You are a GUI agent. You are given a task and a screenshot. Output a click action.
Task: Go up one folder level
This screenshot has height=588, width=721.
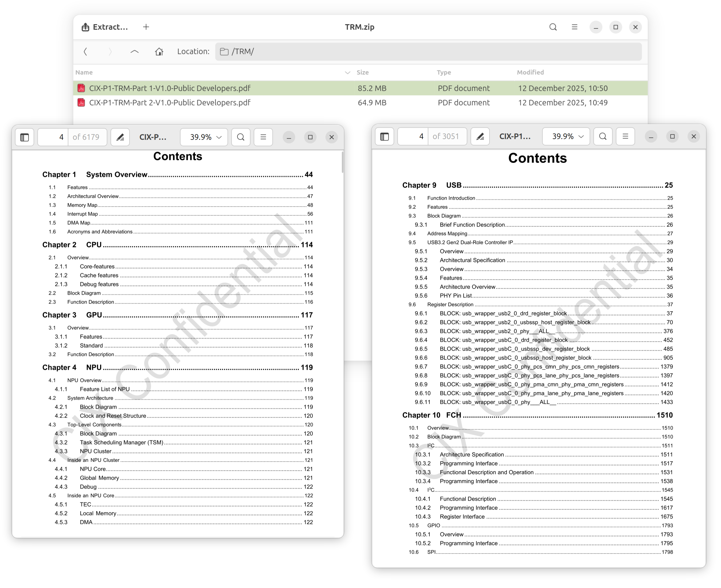point(134,52)
